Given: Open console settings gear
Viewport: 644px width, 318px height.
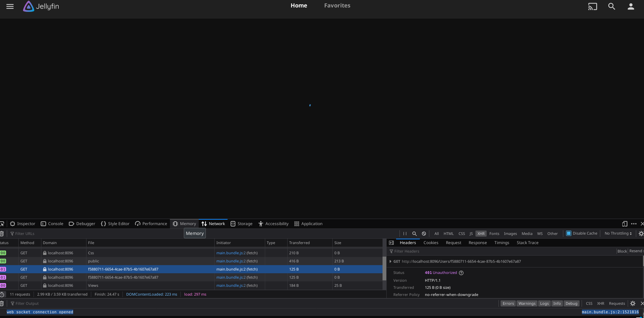Looking at the screenshot, I should click(633, 303).
